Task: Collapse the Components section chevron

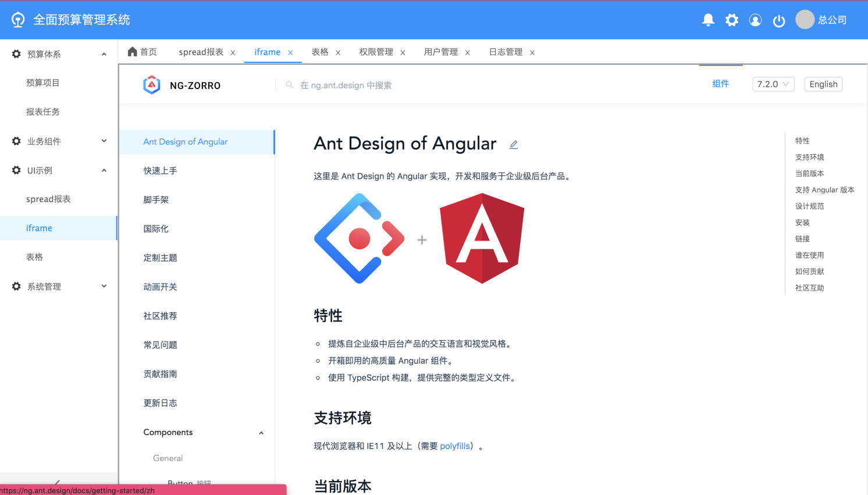Action: click(x=261, y=433)
